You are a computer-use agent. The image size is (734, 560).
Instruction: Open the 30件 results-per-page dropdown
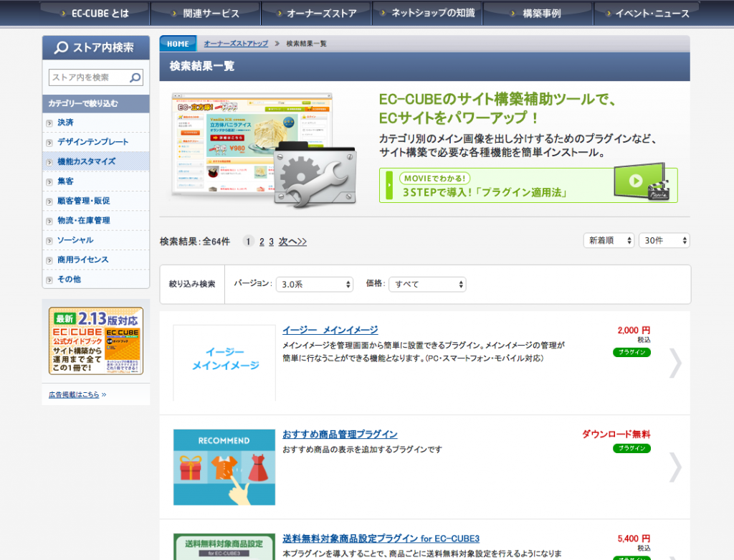(664, 241)
